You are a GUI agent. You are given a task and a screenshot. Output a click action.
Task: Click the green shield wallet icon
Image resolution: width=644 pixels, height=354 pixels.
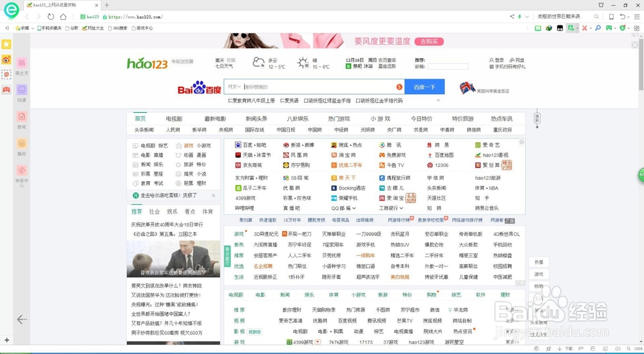click(x=622, y=28)
